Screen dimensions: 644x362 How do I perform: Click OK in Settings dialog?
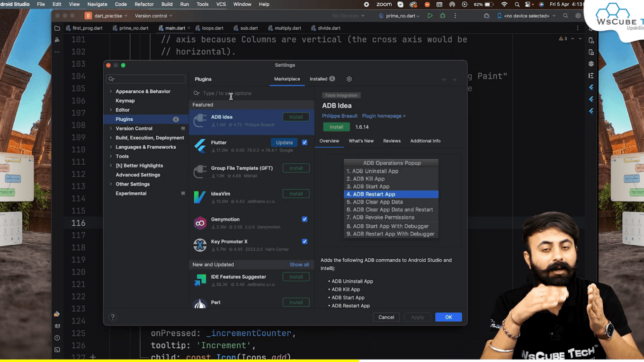(x=448, y=317)
